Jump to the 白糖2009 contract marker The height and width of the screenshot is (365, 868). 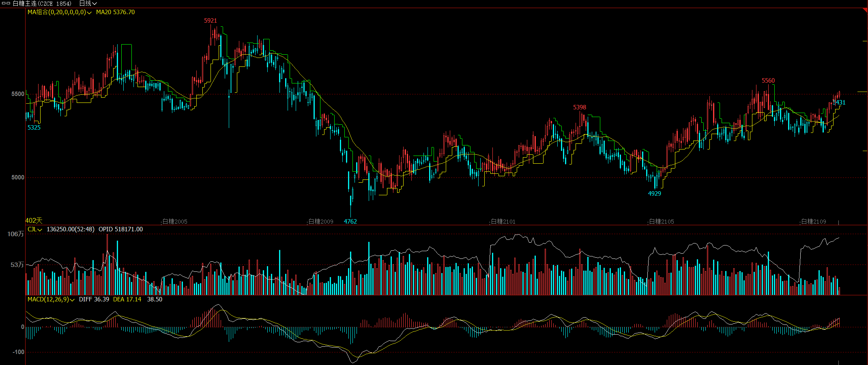click(x=321, y=222)
